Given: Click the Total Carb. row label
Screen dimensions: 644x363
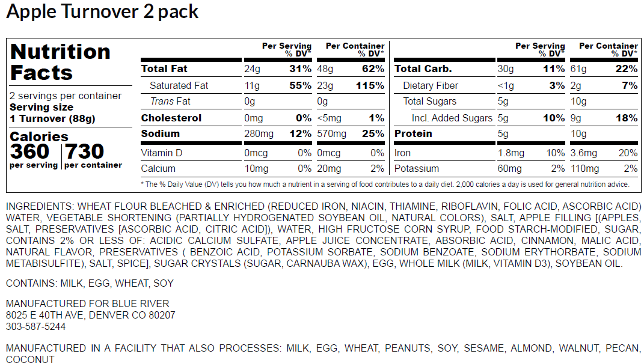Looking at the screenshot, I should (423, 69).
